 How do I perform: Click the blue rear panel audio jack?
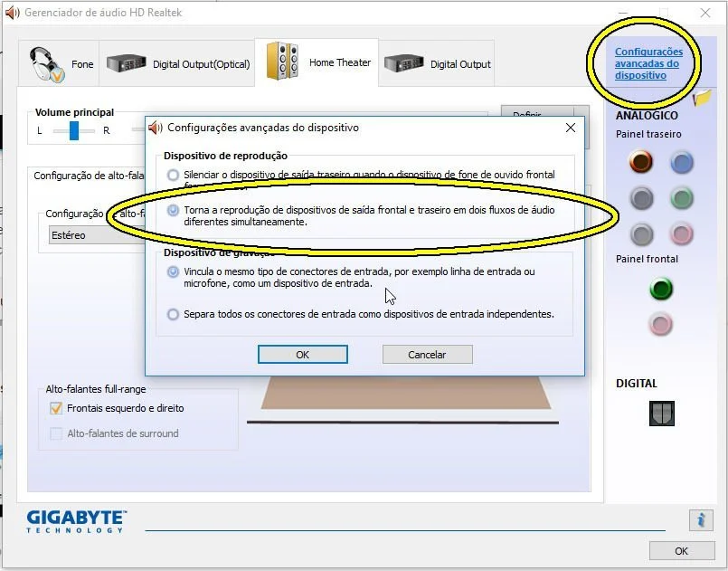(x=682, y=163)
